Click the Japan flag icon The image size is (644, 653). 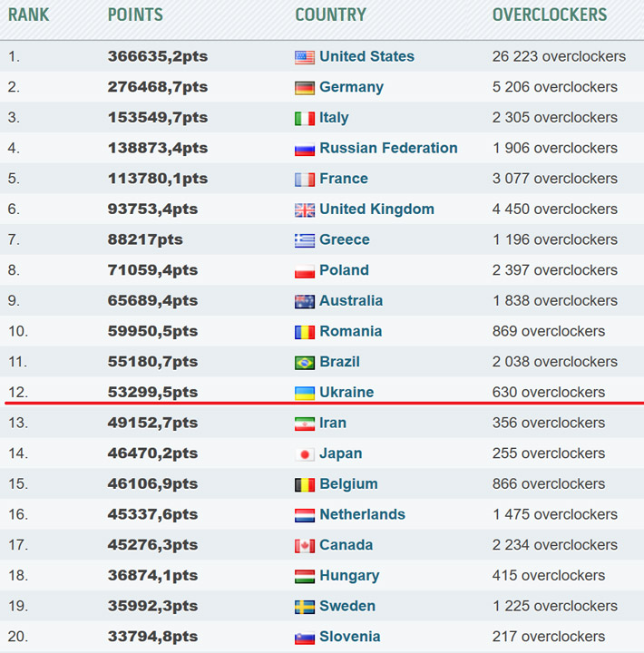[x=305, y=454]
